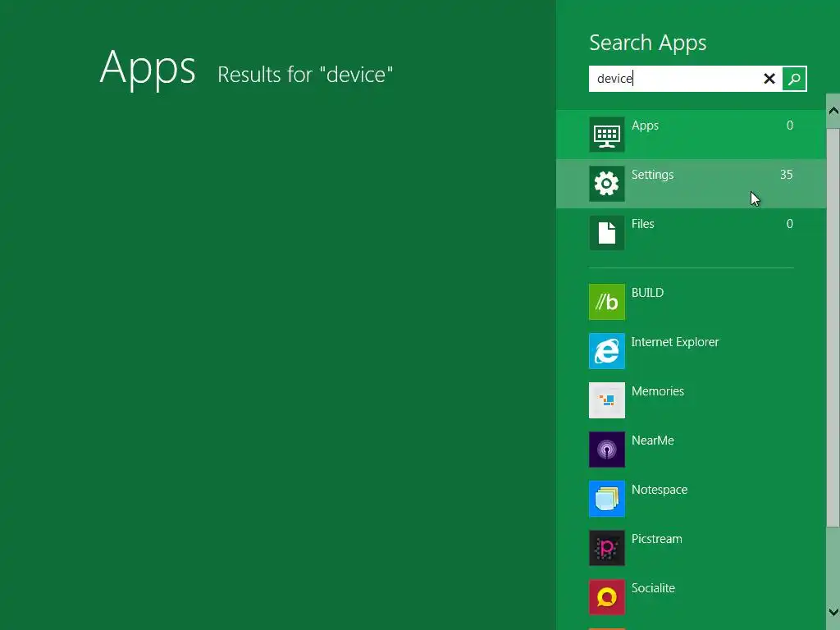
Task: Click the Files document icon
Action: (606, 233)
